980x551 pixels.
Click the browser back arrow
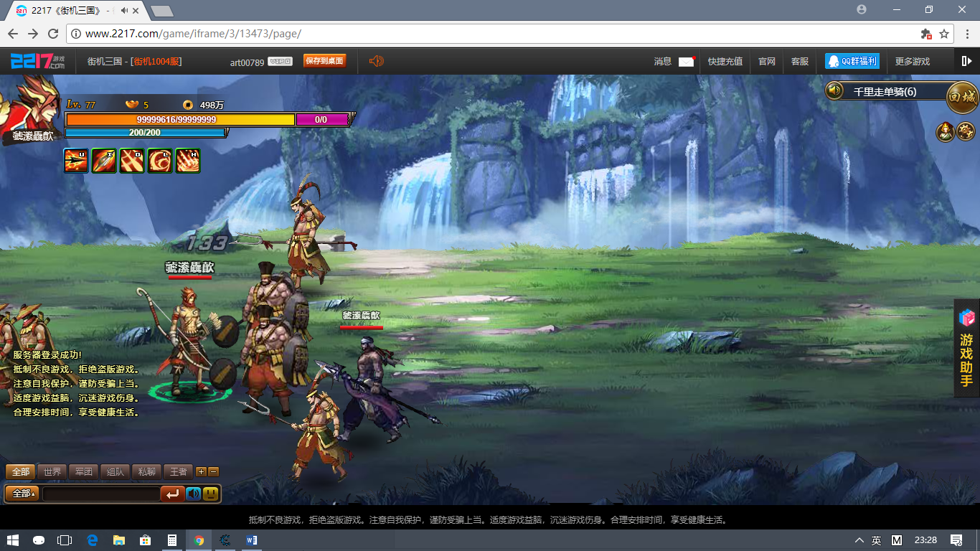(x=13, y=34)
